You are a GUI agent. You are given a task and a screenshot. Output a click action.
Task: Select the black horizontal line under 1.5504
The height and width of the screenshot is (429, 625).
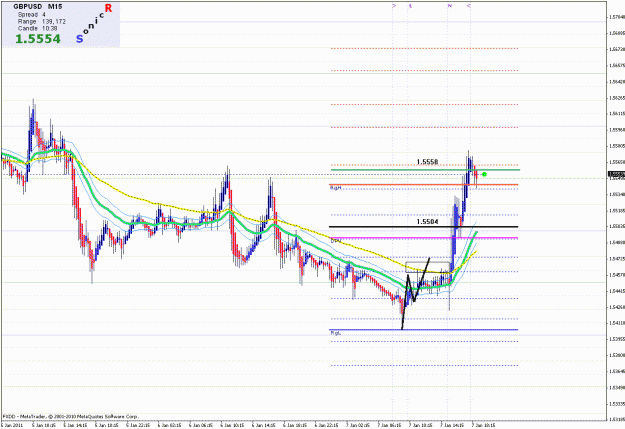tap(423, 227)
